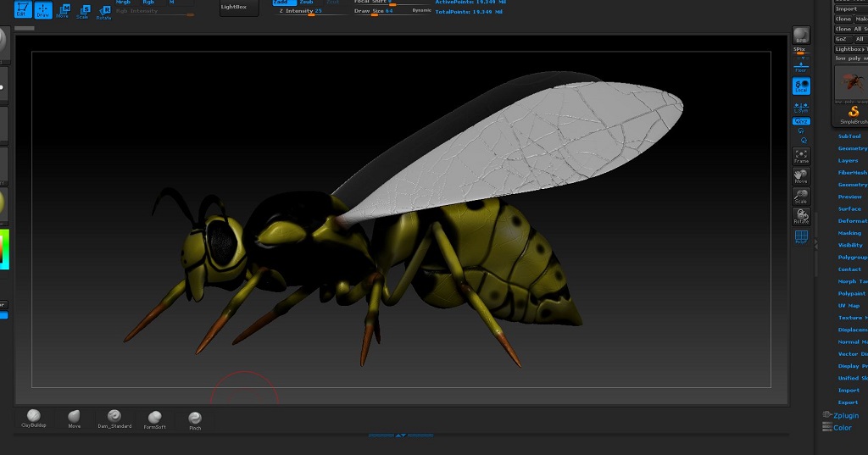868x455 pixels.
Task: Click the bottom shelf divider arrows
Action: tap(401, 435)
